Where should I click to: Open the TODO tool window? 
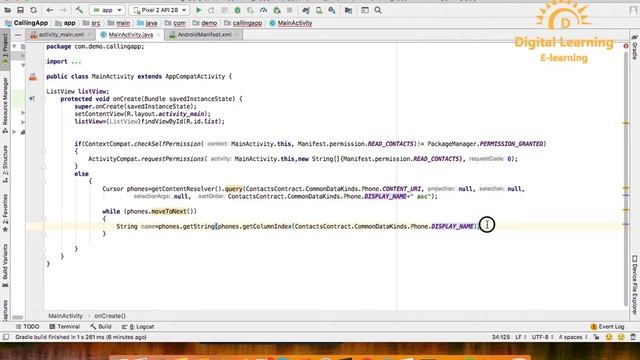click(x=27, y=327)
